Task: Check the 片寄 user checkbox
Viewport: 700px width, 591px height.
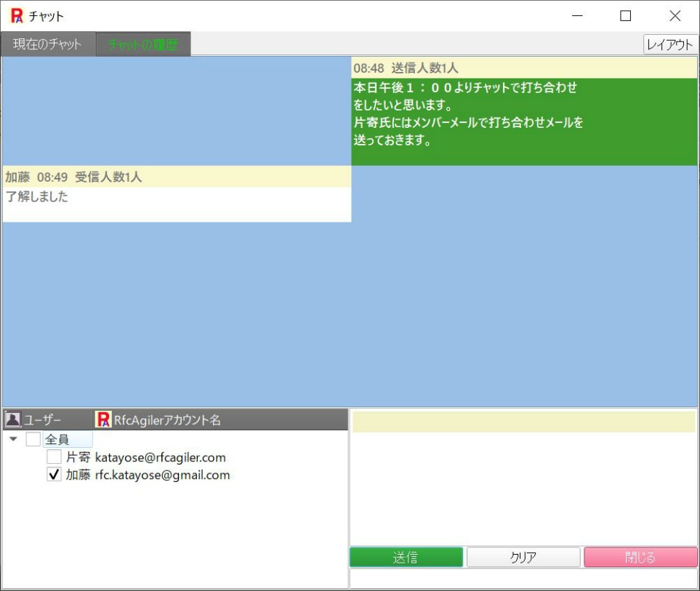Action: click(x=54, y=457)
